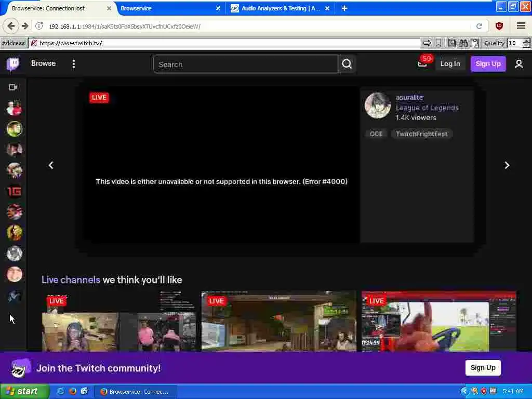Click the '1.4K viewers' text
Image resolution: width=532 pixels, height=399 pixels.
point(416,118)
